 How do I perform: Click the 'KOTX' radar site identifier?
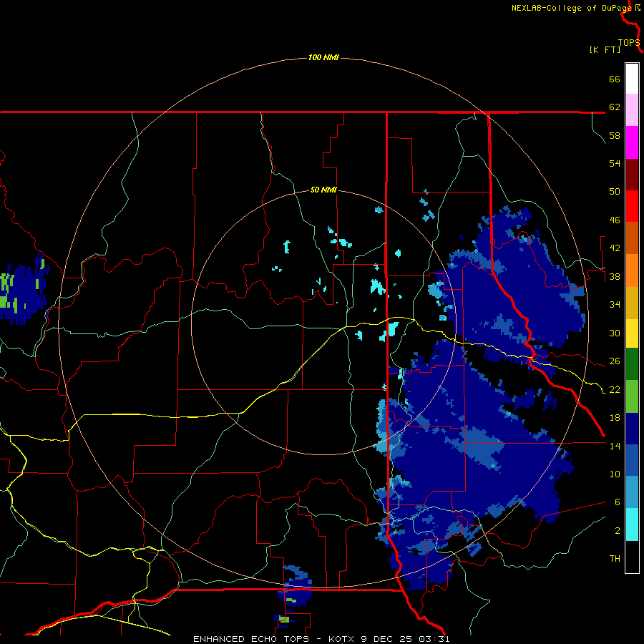(x=342, y=639)
